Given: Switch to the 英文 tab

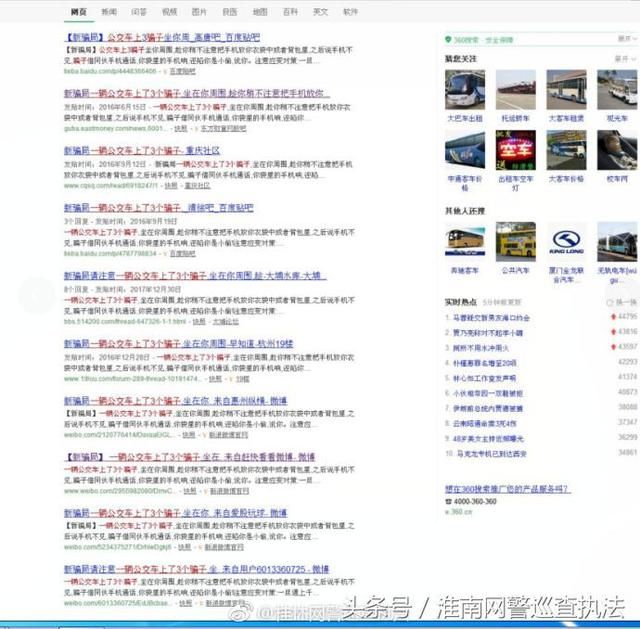Looking at the screenshot, I should click(320, 12).
